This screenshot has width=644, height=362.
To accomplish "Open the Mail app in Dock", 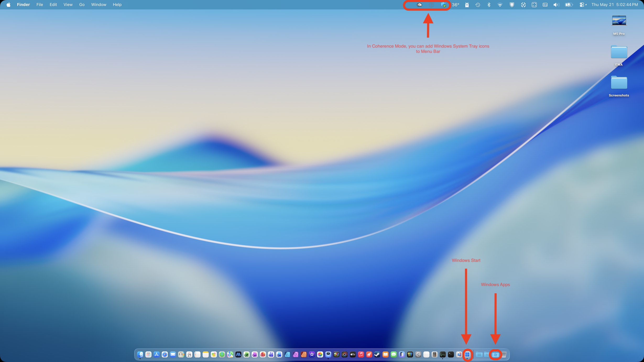I will coord(173,354).
